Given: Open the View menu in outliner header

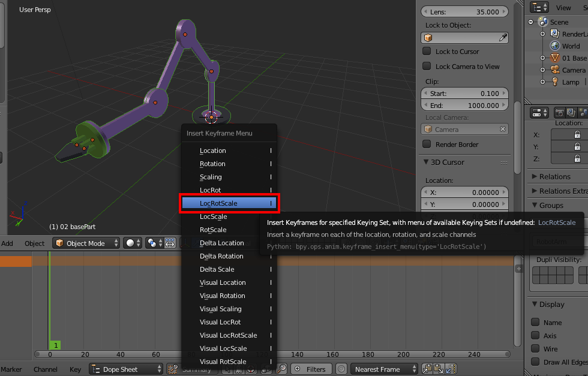Looking at the screenshot, I should tap(563, 8).
